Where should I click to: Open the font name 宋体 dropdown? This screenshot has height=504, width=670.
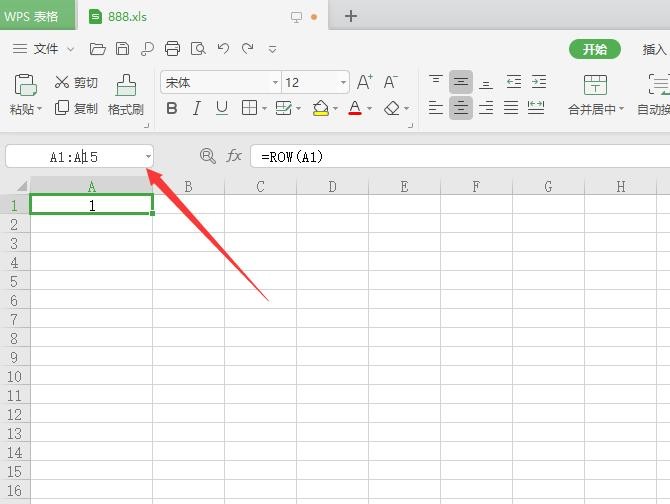point(275,83)
